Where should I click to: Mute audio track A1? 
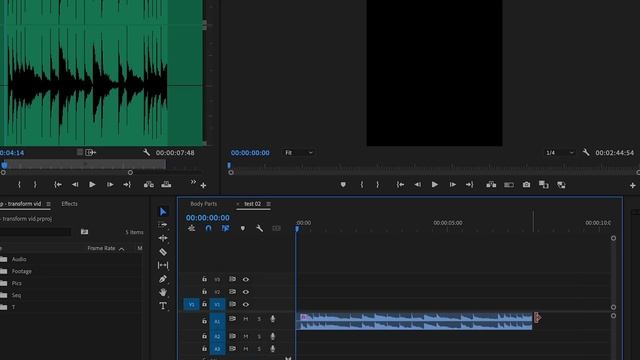point(246,319)
